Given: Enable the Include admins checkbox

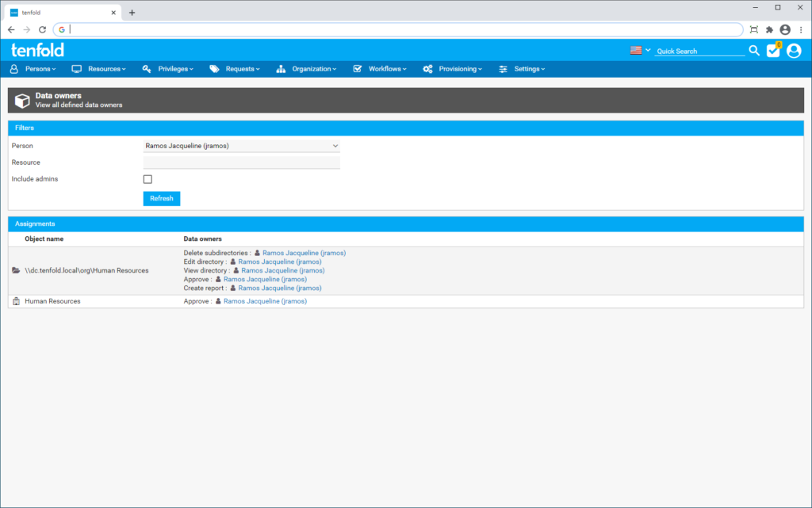Looking at the screenshot, I should (x=147, y=179).
